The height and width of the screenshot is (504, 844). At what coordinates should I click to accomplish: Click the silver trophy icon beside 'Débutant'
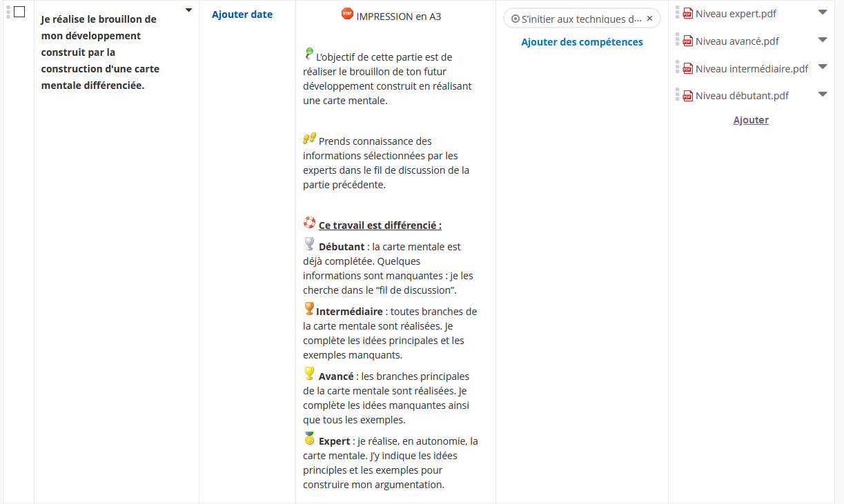click(x=309, y=244)
